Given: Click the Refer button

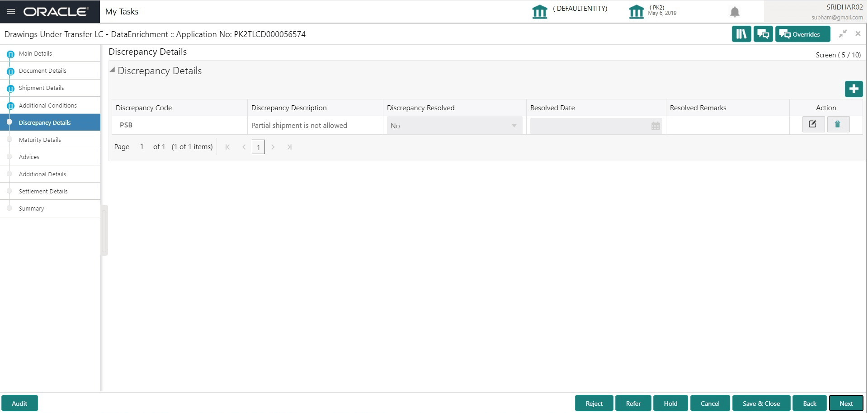Looking at the screenshot, I should click(633, 404).
